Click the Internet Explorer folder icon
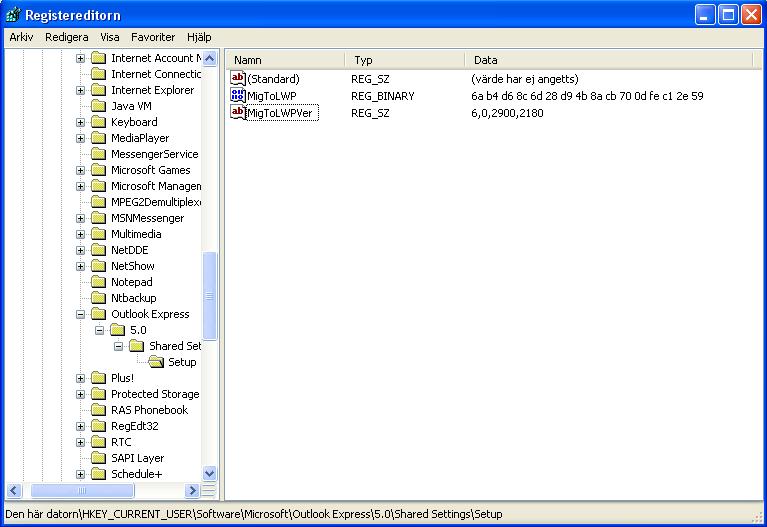This screenshot has height=527, width=767. [x=98, y=90]
